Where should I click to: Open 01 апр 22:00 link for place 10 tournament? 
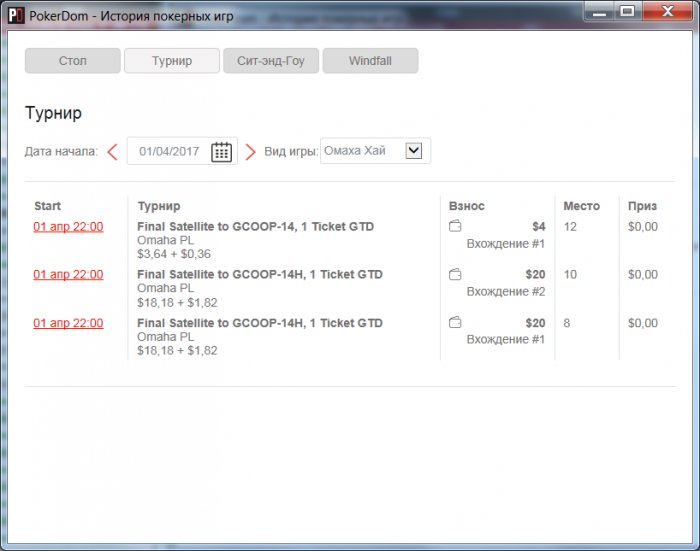click(x=68, y=274)
